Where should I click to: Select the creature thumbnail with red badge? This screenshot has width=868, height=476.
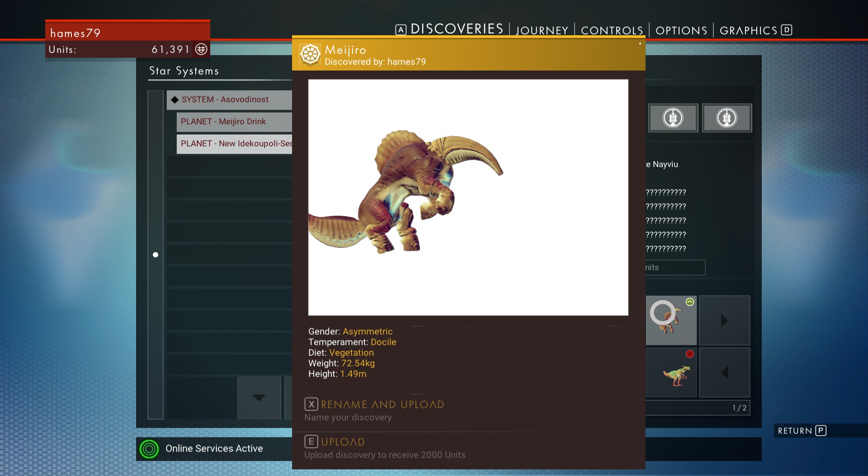pyautogui.click(x=671, y=372)
